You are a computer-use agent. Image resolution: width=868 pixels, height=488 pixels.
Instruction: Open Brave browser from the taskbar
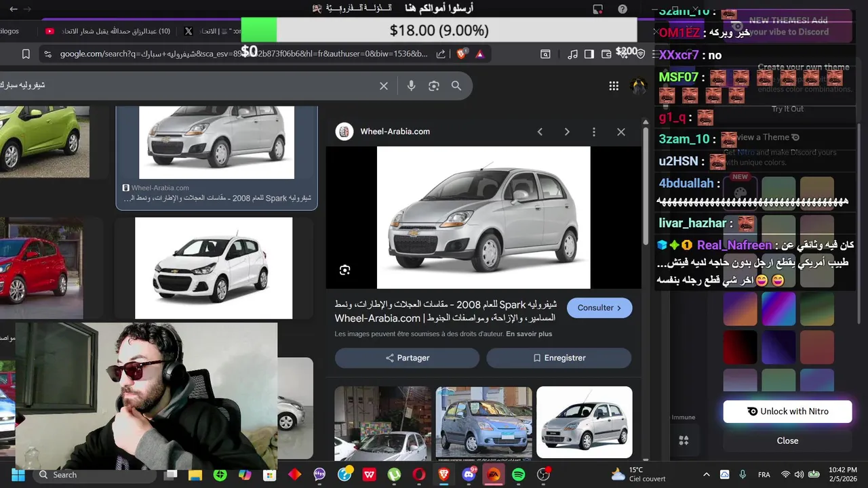tap(443, 474)
